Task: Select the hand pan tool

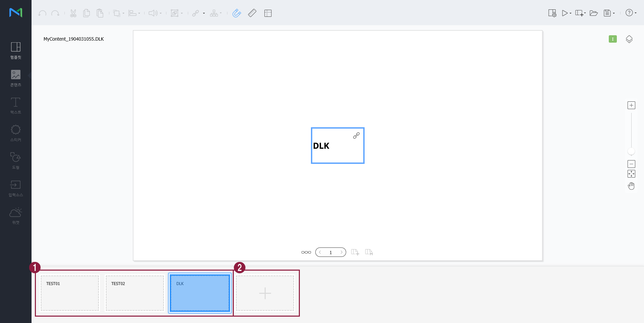Action: tap(631, 186)
